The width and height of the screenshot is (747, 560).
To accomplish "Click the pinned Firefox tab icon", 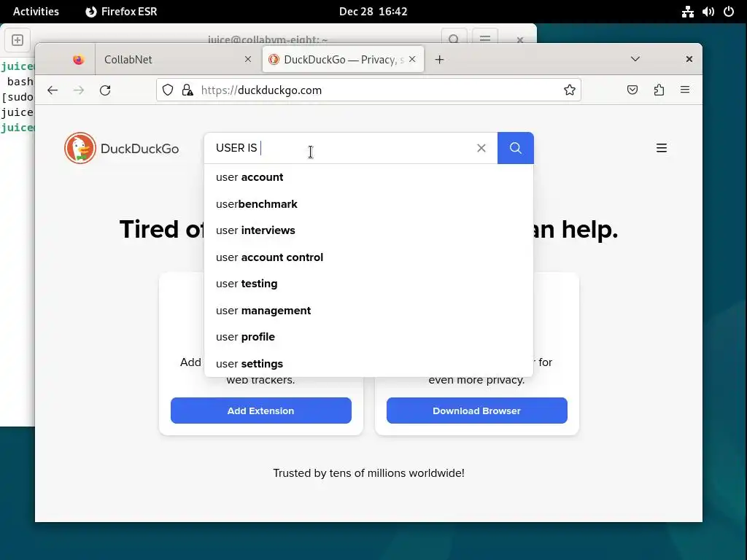I will (x=79, y=60).
